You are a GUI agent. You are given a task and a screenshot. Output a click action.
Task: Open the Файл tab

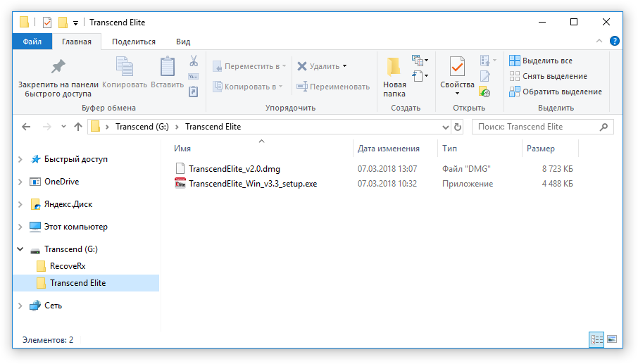(x=32, y=42)
